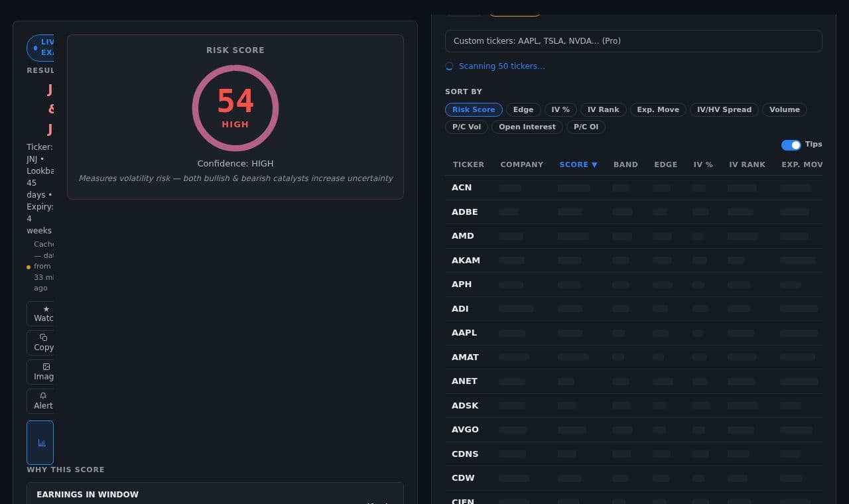This screenshot has width=849, height=504.
Task: Select the AKAM ticker row
Action: 633,261
